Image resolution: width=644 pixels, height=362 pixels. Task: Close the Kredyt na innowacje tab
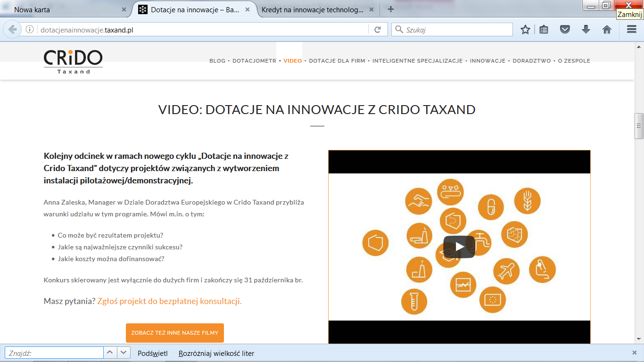tap(372, 9)
